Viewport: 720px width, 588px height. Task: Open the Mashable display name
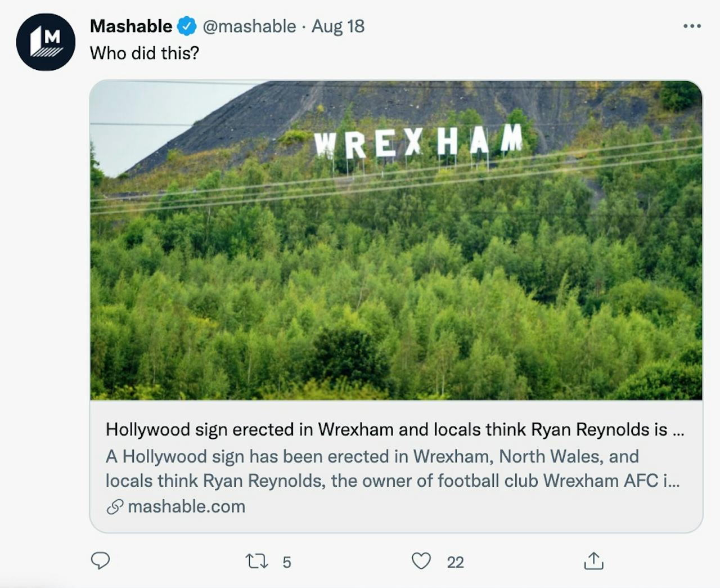131,26
